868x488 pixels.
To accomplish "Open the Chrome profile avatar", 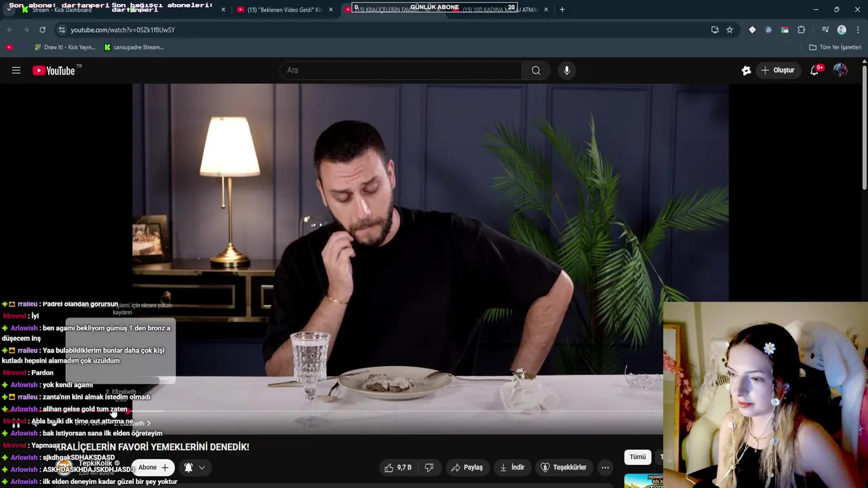I will (x=842, y=30).
